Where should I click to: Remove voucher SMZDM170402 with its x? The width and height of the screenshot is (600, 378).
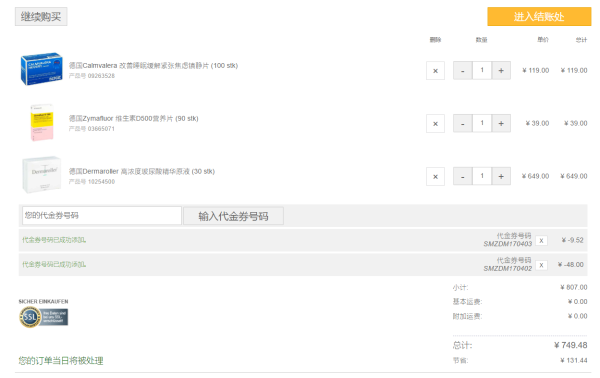click(x=541, y=265)
